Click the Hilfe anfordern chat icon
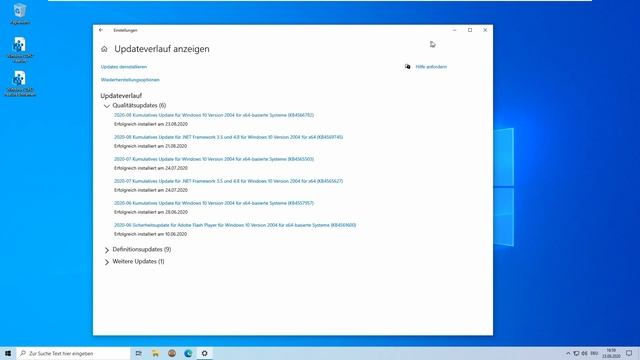Image resolution: width=640 pixels, height=360 pixels. click(407, 67)
